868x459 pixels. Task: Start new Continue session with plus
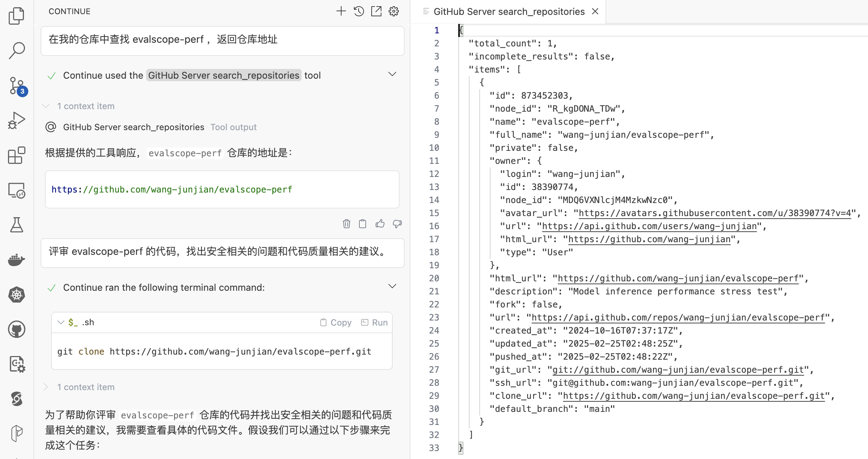pyautogui.click(x=341, y=11)
